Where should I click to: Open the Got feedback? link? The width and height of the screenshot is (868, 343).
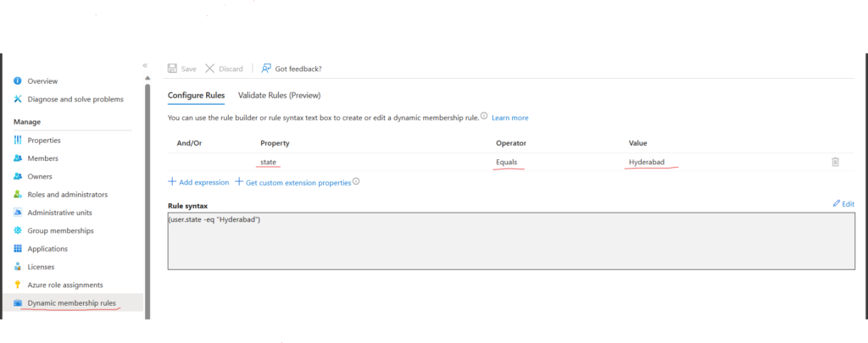(x=292, y=69)
